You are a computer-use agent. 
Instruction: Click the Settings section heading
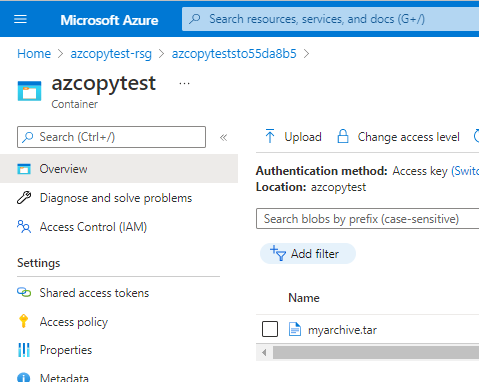pyautogui.click(x=39, y=263)
